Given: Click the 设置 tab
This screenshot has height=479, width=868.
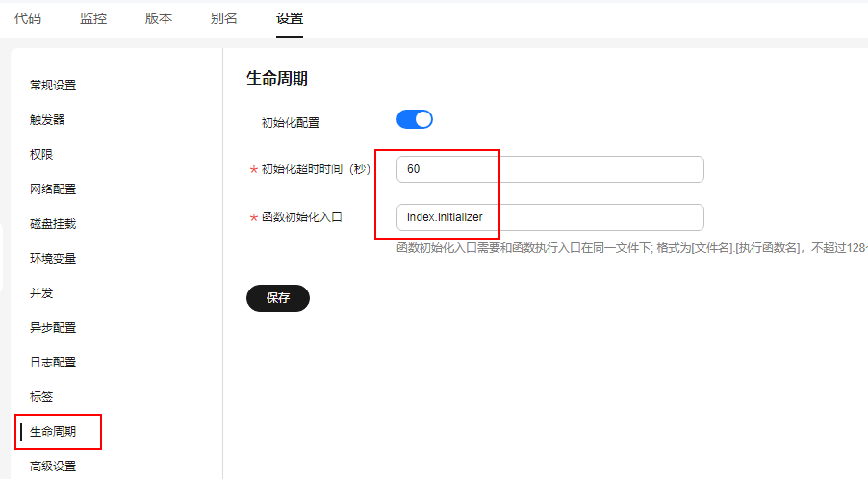Looking at the screenshot, I should click(x=289, y=18).
